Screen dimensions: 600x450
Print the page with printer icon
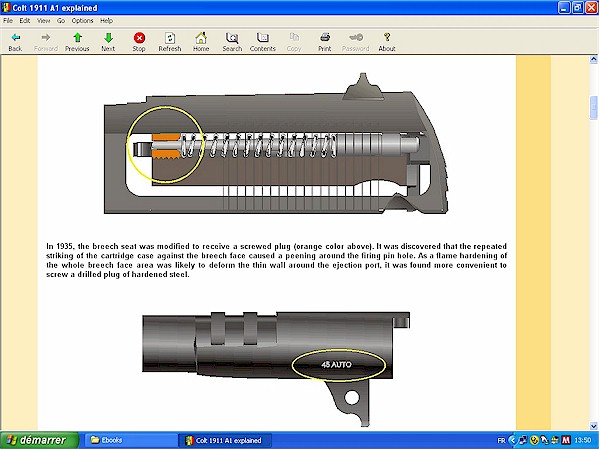[325, 37]
